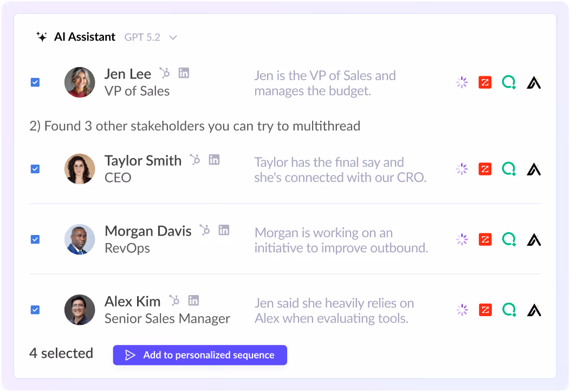Image resolution: width=571 pixels, height=392 pixels.
Task: Click Morgan Davis profile photo
Action: click(x=80, y=239)
